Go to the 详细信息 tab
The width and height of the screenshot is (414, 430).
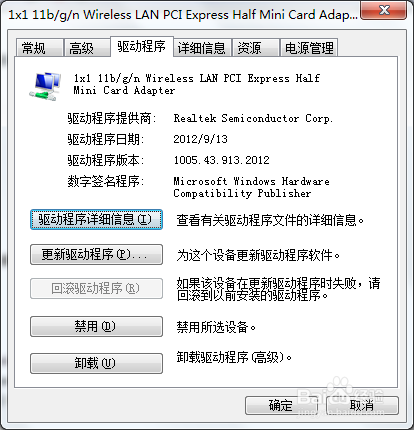202,48
